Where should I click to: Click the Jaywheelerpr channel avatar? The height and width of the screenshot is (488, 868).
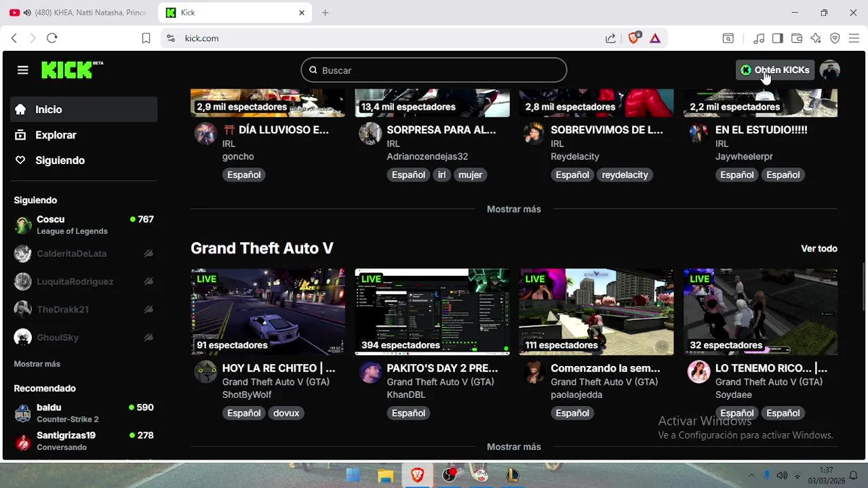[698, 134]
